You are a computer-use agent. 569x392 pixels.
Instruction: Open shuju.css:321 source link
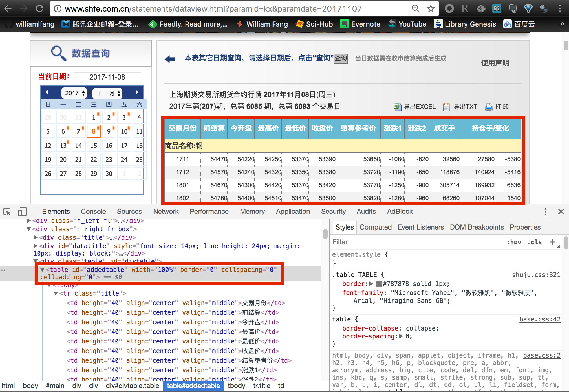[536, 275]
